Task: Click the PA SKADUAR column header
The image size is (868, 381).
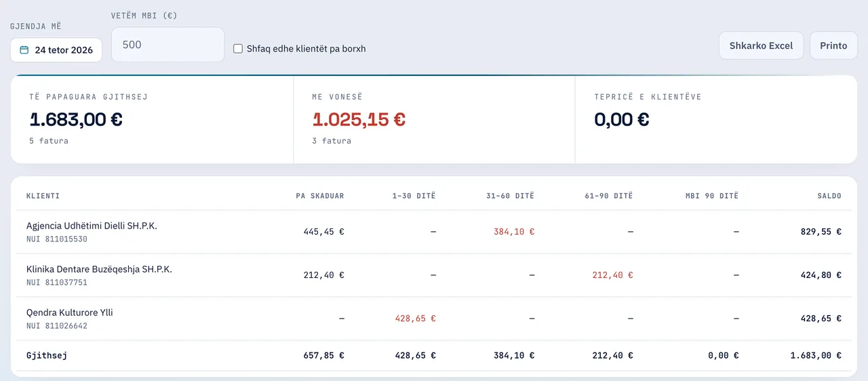Action: pyautogui.click(x=320, y=196)
